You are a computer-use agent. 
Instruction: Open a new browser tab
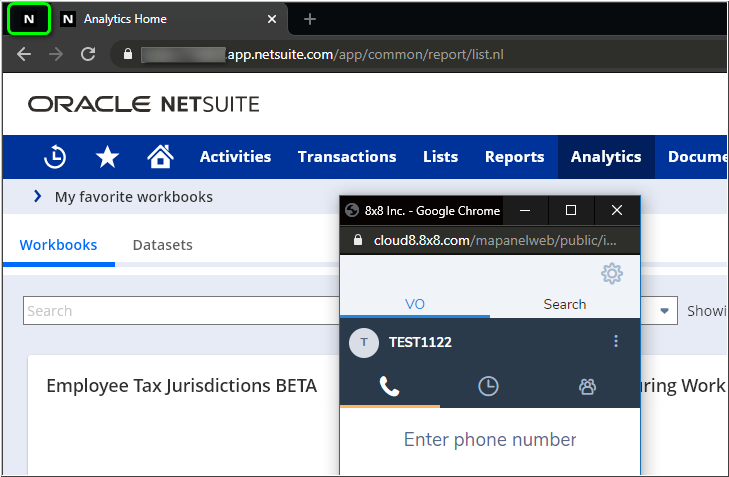coord(310,19)
